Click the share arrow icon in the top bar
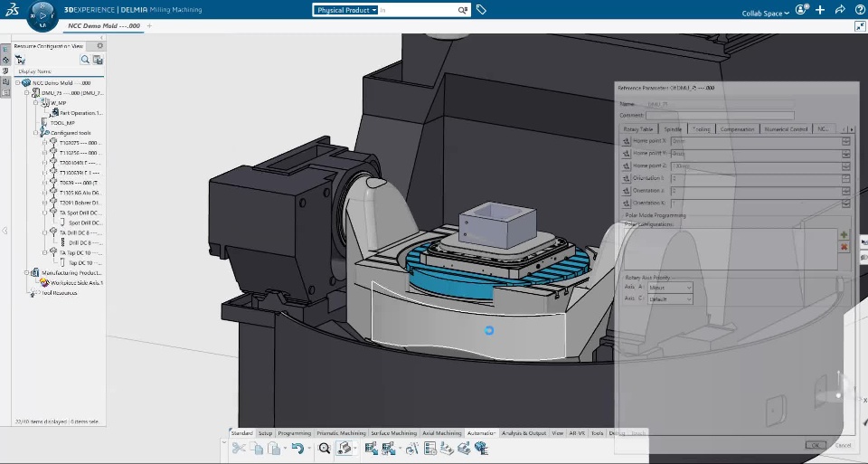 click(840, 10)
